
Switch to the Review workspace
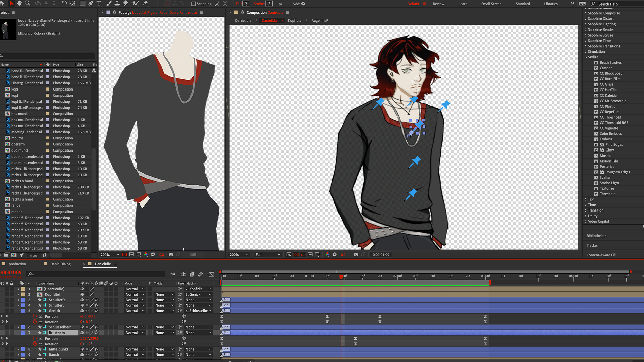tap(438, 4)
